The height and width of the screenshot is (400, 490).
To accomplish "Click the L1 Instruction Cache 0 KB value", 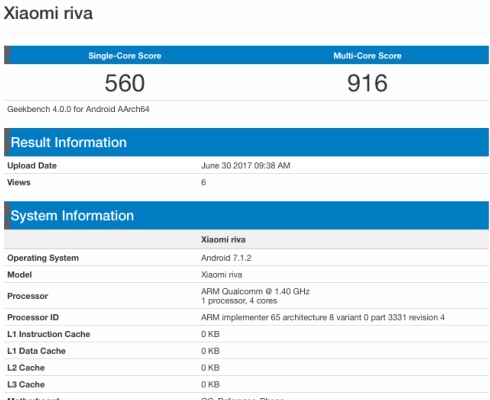I will pos(210,334).
